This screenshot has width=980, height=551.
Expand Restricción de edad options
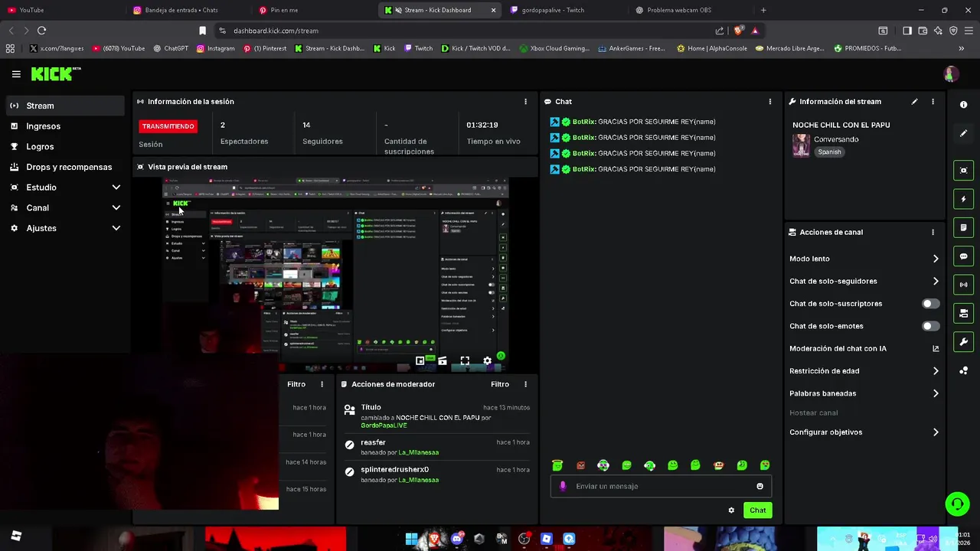pos(935,371)
